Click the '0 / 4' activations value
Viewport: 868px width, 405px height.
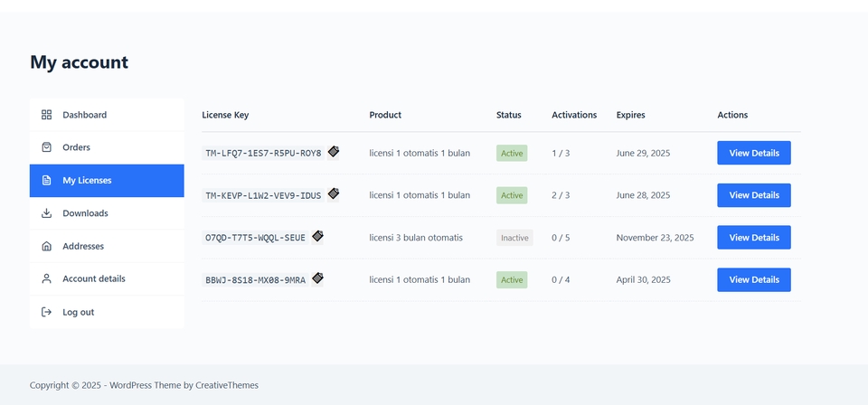point(561,280)
